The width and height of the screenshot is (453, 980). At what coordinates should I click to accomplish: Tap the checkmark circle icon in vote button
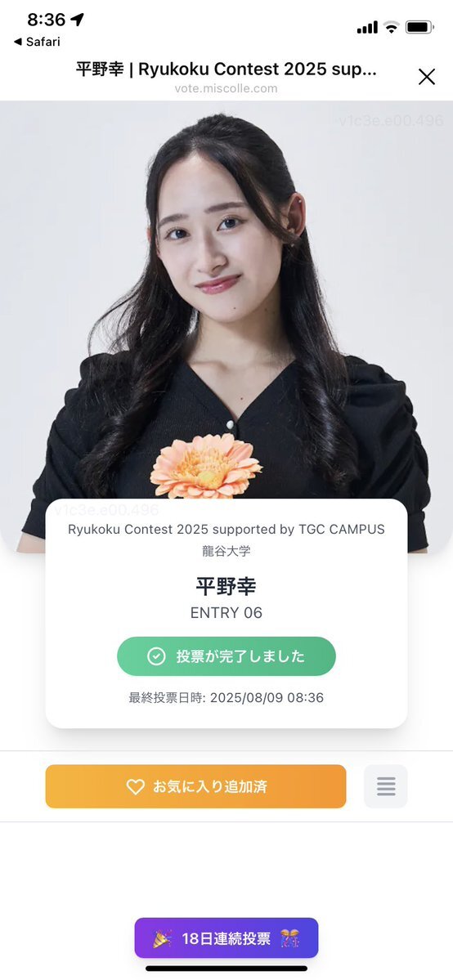coord(156,656)
